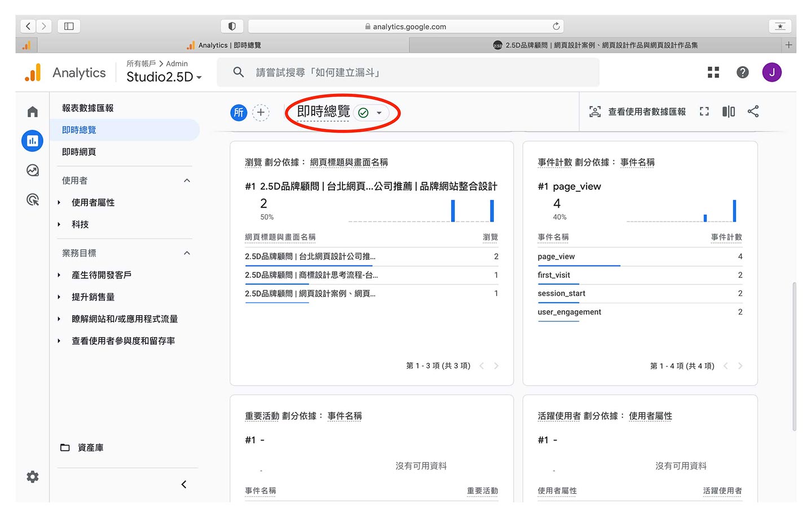Switch to the 2.5D品牌顧問 browser tab

point(597,45)
